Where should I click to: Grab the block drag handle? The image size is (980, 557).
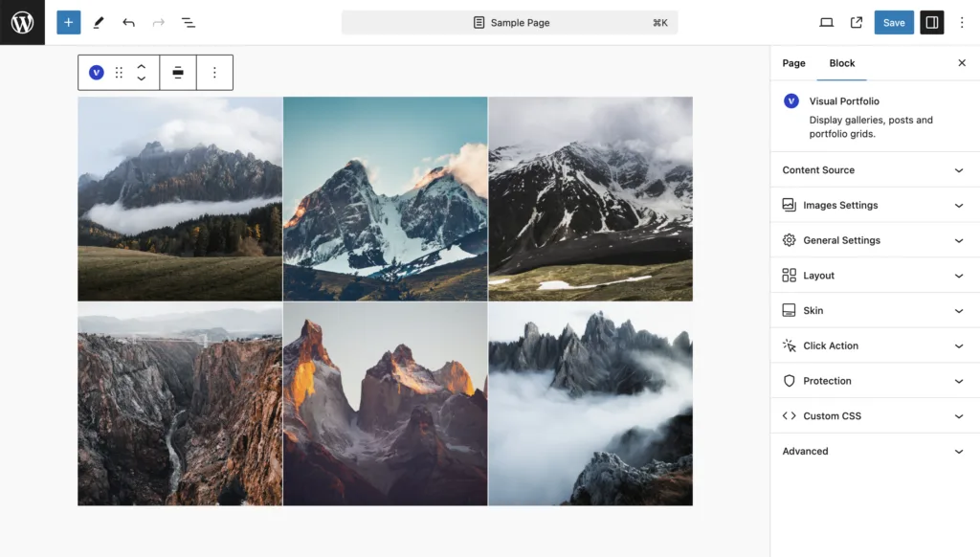[119, 73]
